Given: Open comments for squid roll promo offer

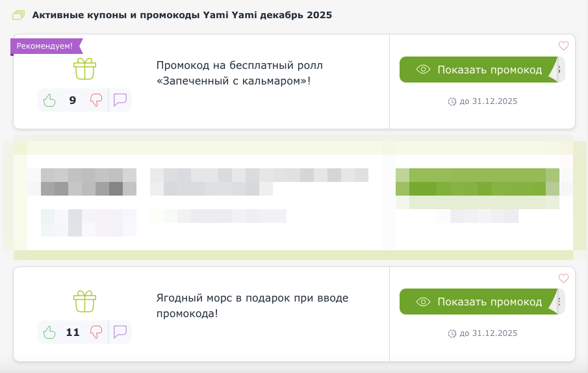Looking at the screenshot, I should (120, 100).
